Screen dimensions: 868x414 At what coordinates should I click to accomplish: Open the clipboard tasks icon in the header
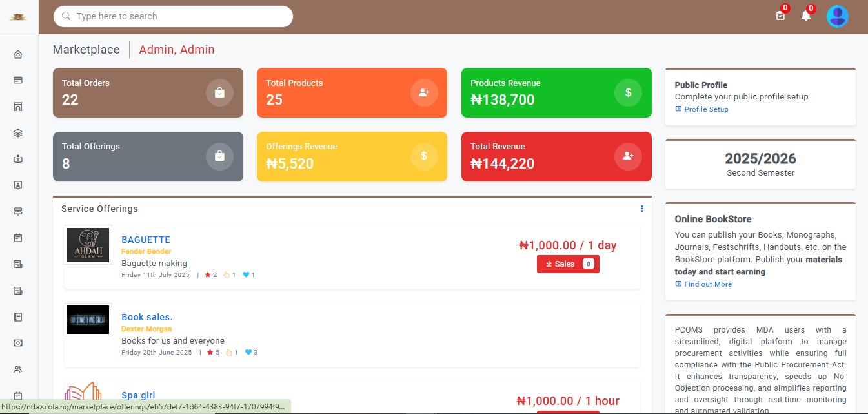point(780,16)
